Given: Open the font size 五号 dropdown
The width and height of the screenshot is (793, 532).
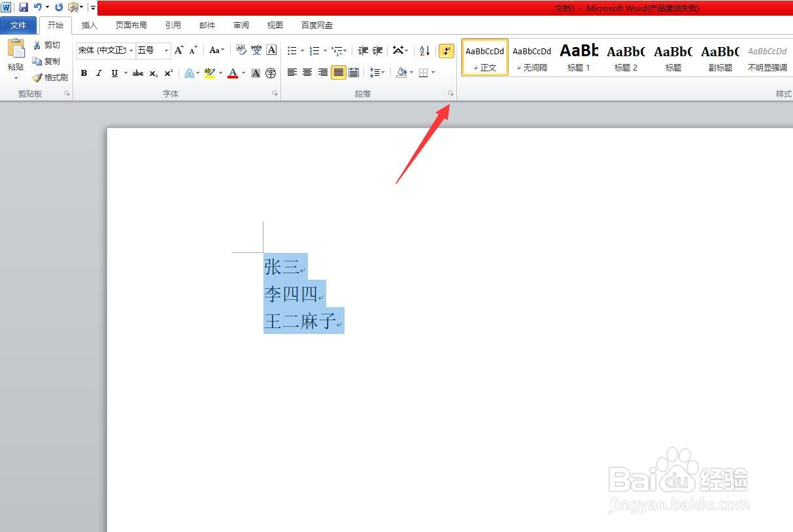Looking at the screenshot, I should pyautogui.click(x=166, y=50).
